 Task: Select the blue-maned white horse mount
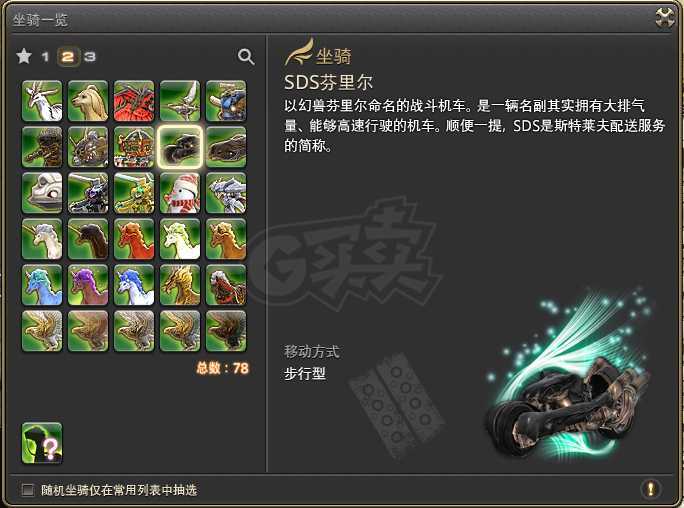point(134,285)
